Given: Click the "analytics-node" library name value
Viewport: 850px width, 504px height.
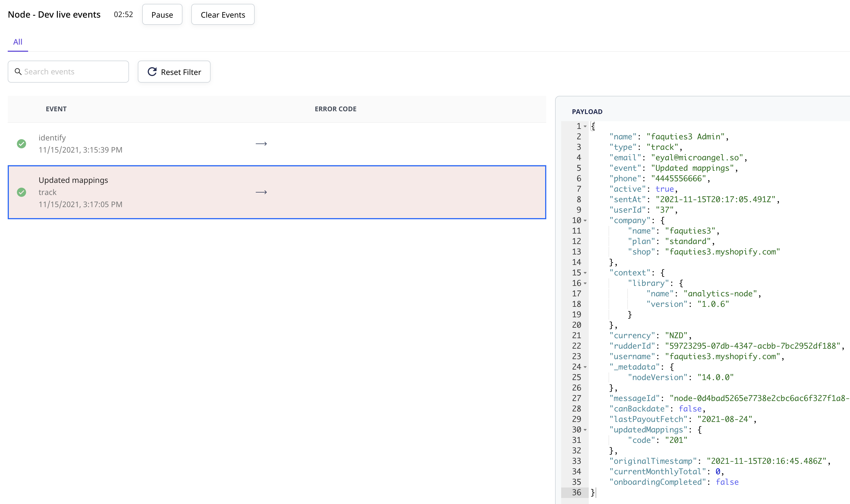Looking at the screenshot, I should [x=720, y=294].
